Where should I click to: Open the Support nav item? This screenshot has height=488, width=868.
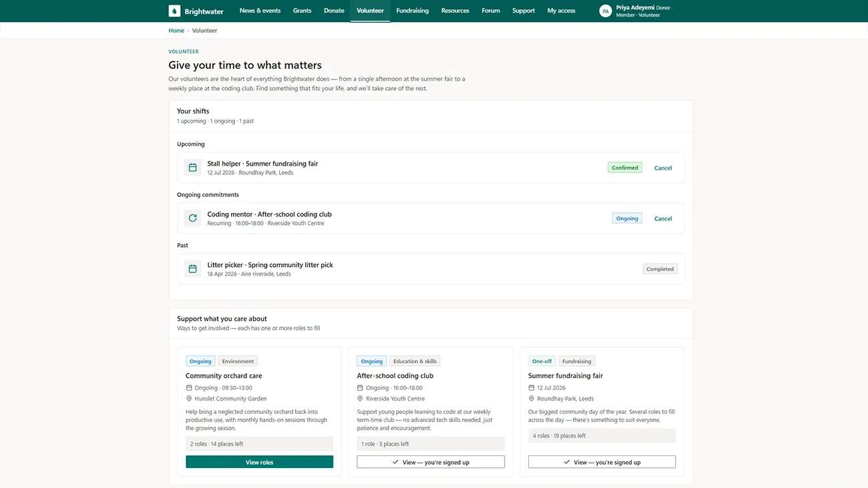[523, 11]
